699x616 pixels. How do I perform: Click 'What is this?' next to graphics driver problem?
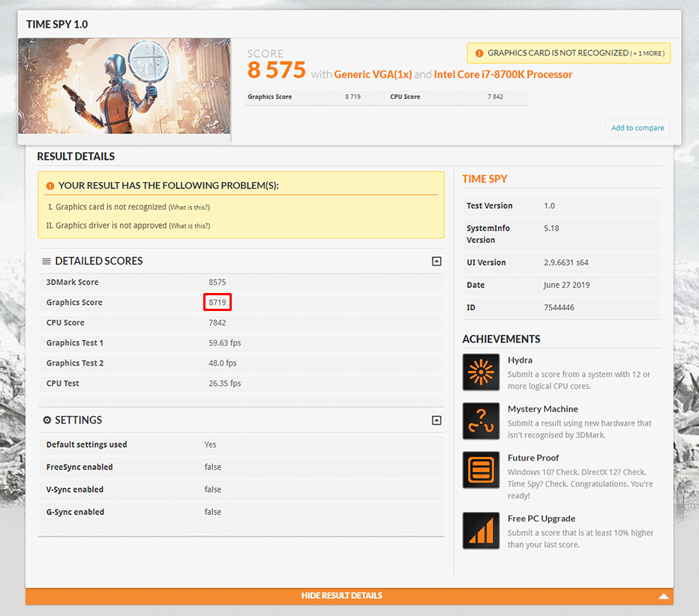[190, 226]
